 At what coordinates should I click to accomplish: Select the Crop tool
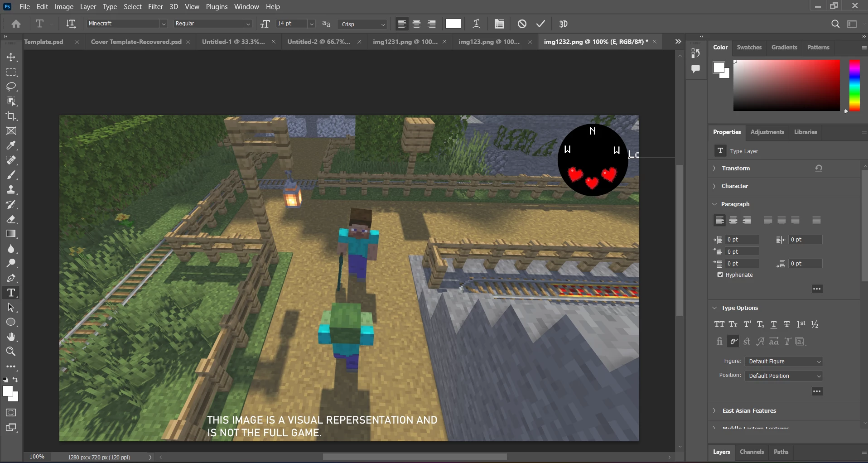point(11,116)
